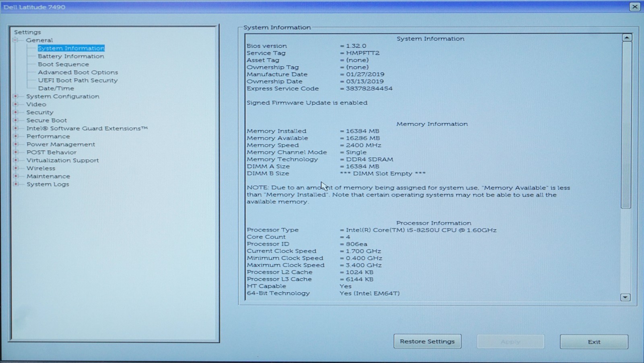The width and height of the screenshot is (644, 363).
Task: Click the Memory Installed value 16384 MB
Action: pos(363,131)
